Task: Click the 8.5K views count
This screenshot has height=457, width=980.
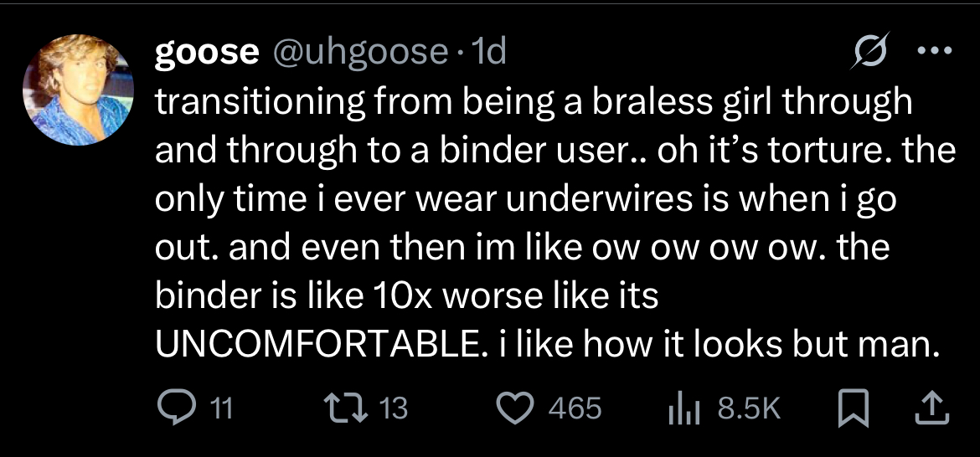Action: (x=750, y=409)
